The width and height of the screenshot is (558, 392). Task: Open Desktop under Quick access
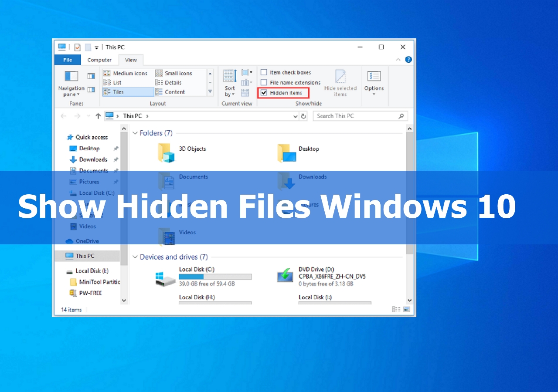coord(85,149)
